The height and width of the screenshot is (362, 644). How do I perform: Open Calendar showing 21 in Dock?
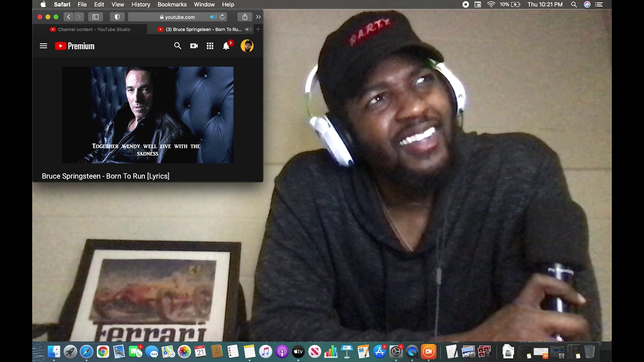pos(200,352)
